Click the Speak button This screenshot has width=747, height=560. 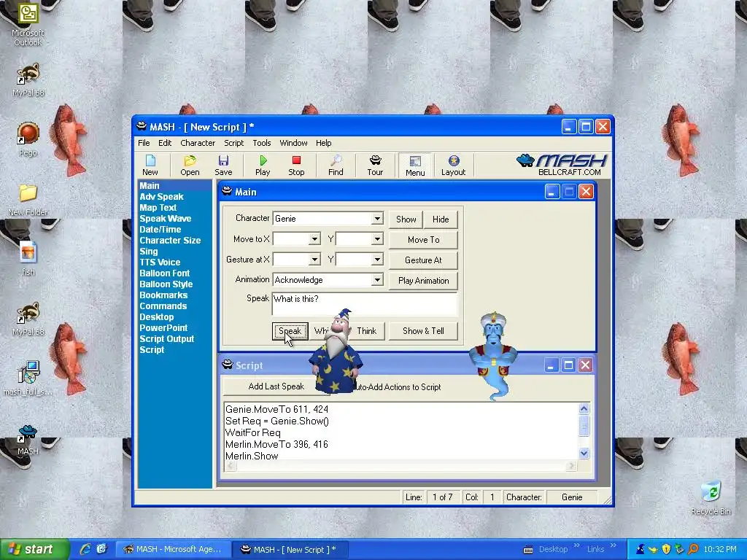pyautogui.click(x=290, y=331)
